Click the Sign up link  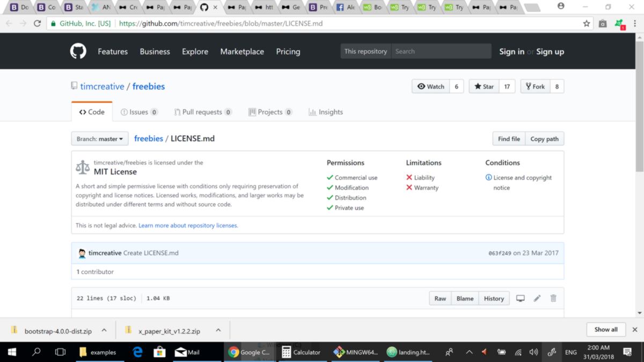click(550, 51)
